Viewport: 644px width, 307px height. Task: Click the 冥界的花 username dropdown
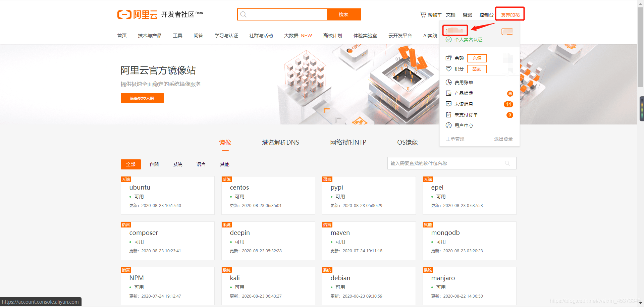tap(510, 15)
